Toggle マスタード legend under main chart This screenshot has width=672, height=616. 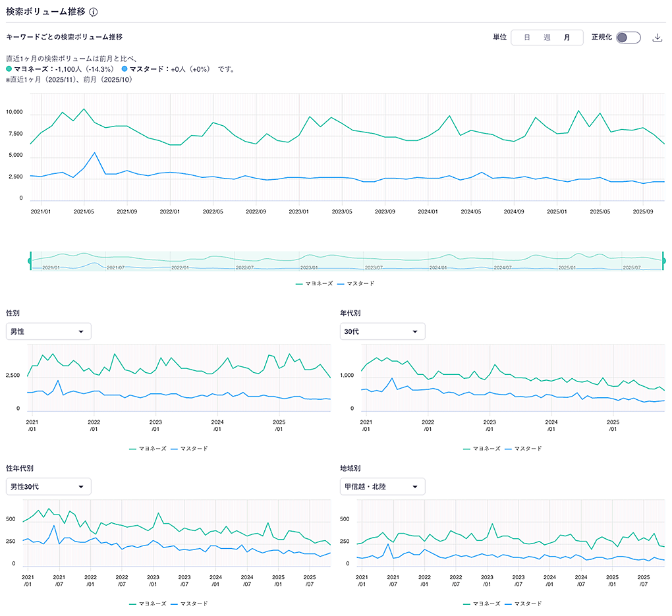point(356,283)
